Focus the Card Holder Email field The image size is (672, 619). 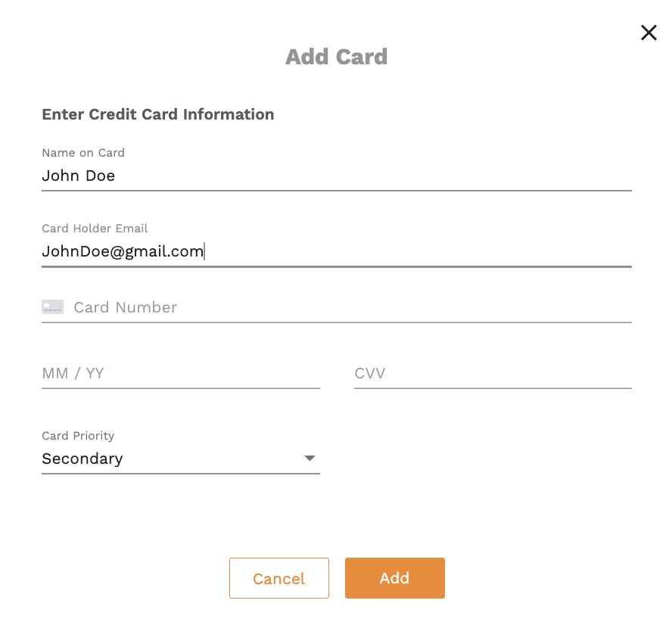pyautogui.click(x=337, y=252)
